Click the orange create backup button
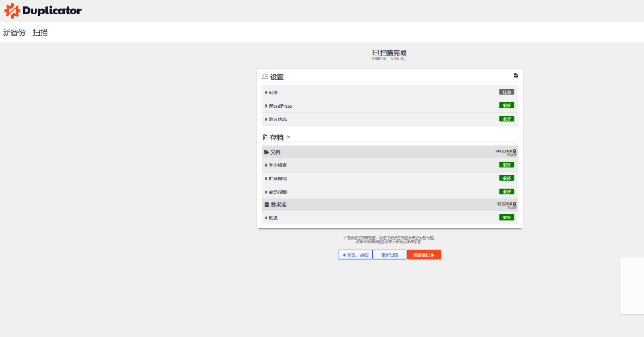The image size is (644, 337). pyautogui.click(x=424, y=255)
